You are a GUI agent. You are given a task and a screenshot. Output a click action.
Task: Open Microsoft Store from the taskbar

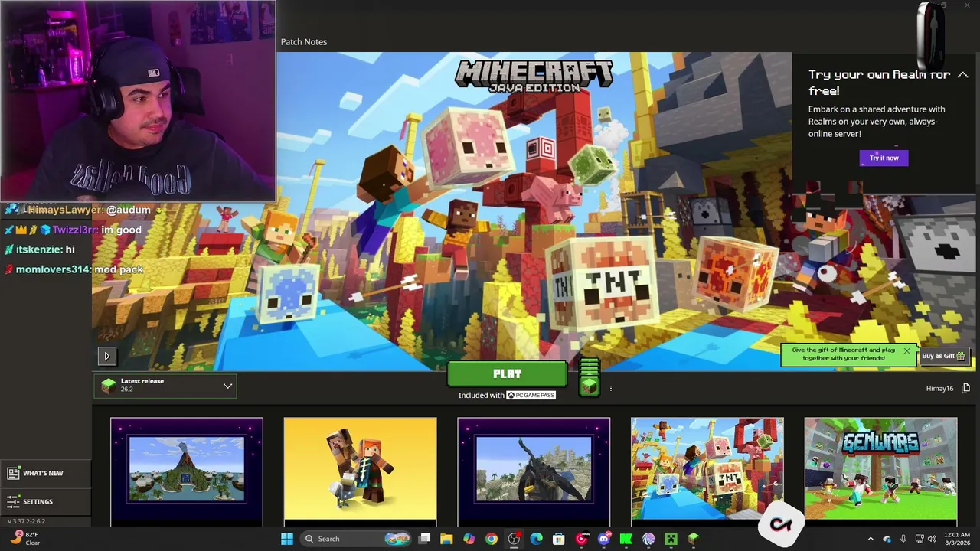pyautogui.click(x=559, y=539)
